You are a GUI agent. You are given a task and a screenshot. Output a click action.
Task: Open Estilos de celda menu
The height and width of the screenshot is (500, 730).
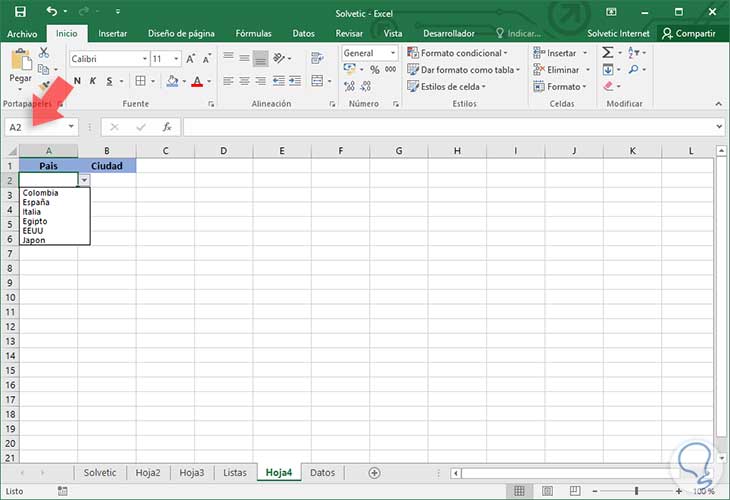446,87
